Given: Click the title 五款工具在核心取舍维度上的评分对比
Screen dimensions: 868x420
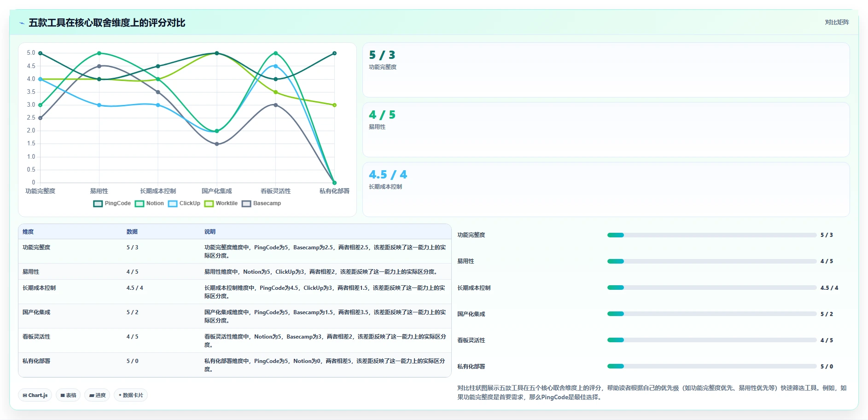Looking at the screenshot, I should 107,23.
